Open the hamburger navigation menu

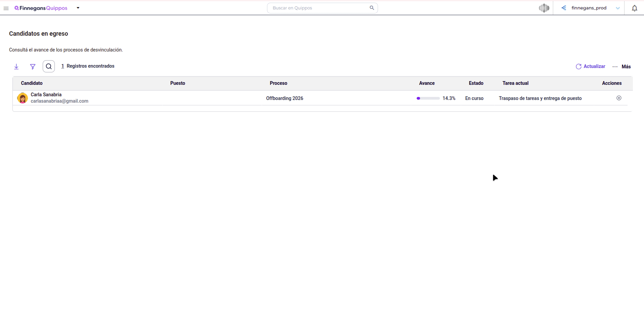(6, 8)
